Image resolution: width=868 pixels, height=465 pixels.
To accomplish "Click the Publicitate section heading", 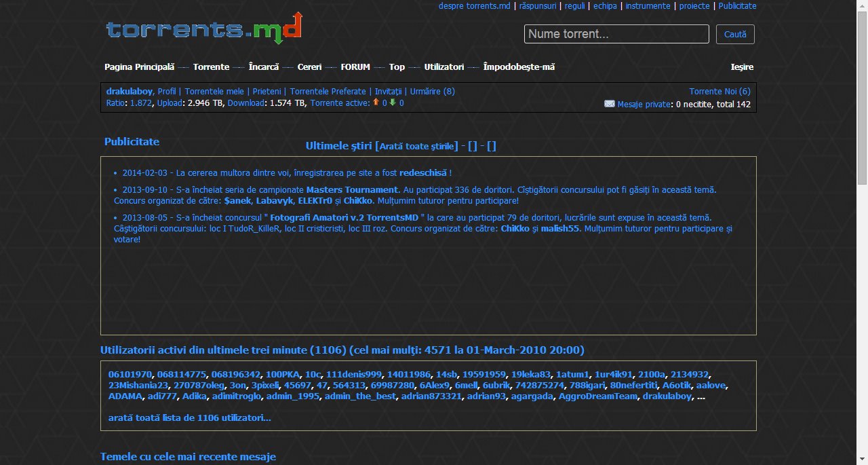I will 132,142.
